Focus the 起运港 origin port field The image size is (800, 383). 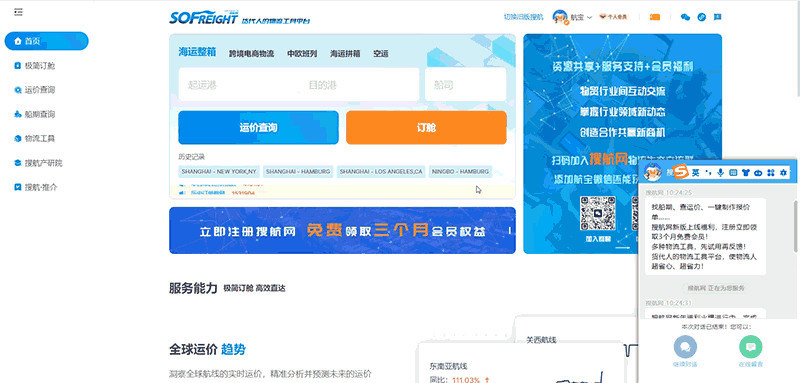pyautogui.click(x=238, y=85)
